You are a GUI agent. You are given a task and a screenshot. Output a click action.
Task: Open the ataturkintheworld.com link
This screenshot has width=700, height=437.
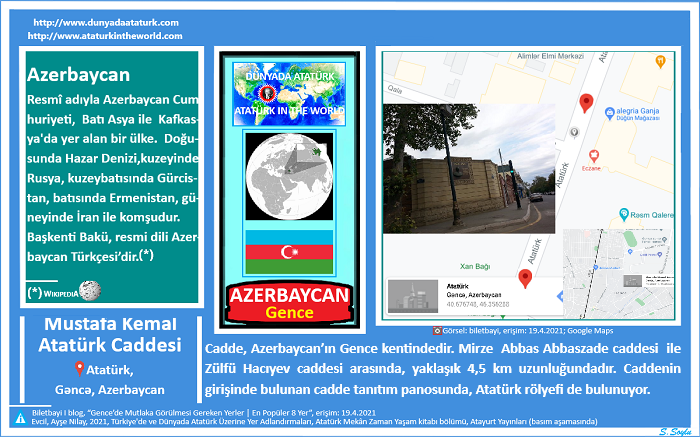click(x=105, y=36)
